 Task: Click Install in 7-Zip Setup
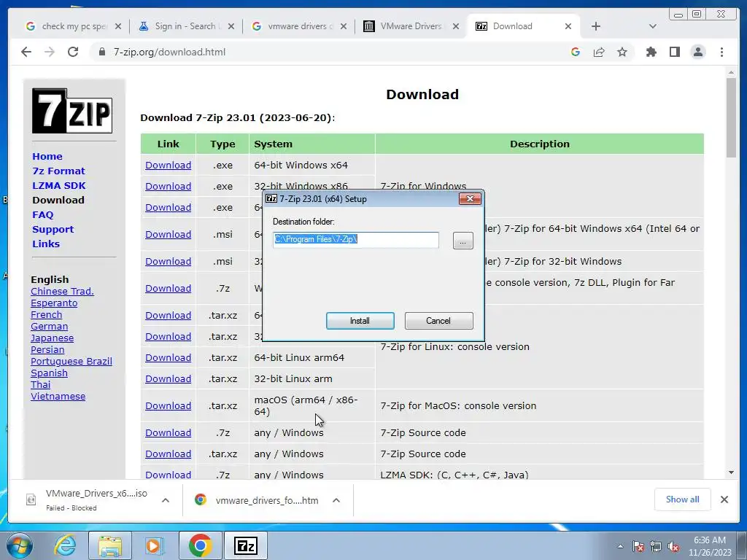[x=360, y=321]
